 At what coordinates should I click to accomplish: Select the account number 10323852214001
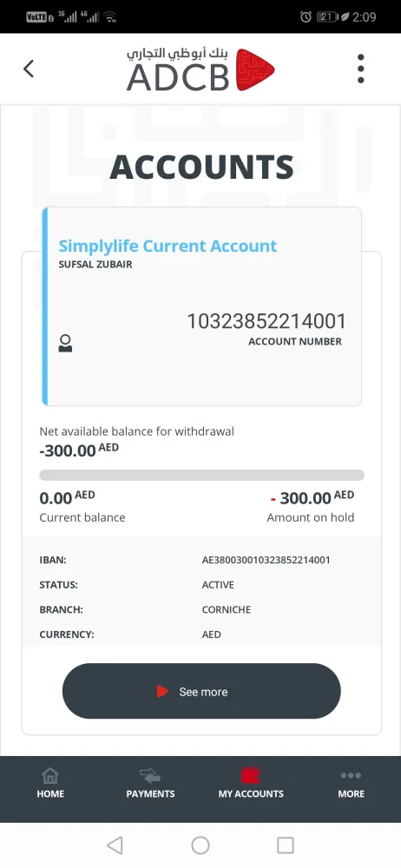coord(266,321)
